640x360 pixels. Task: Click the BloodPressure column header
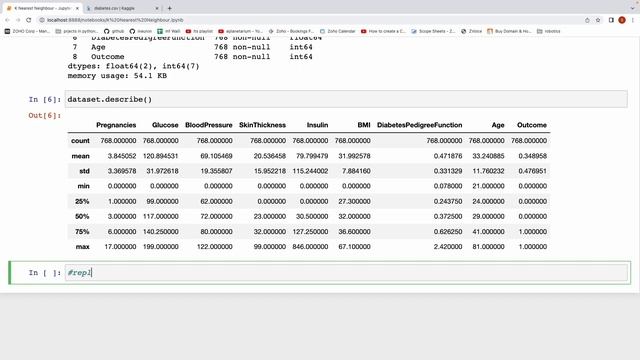[x=209, y=125]
